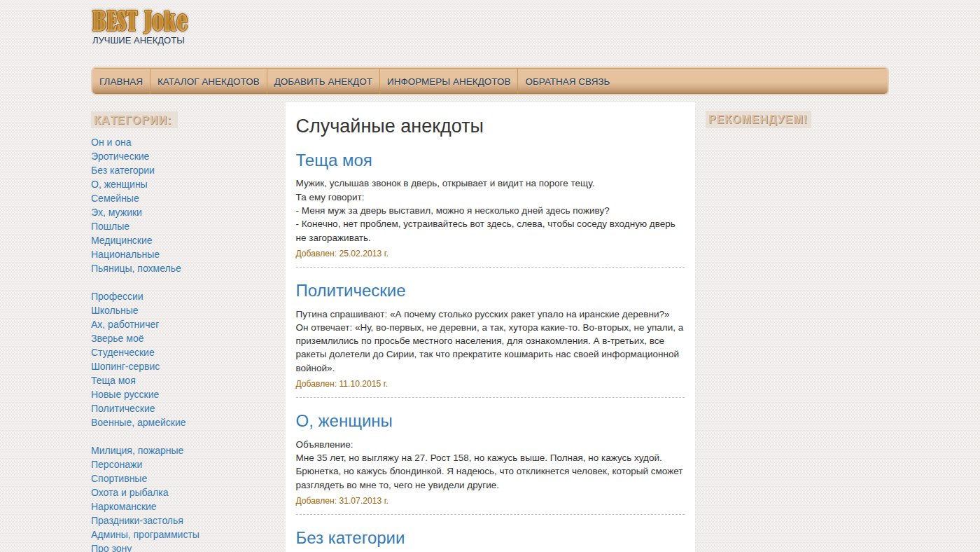The image size is (980, 552).
Task: Open Зверье моё category
Action: [118, 338]
